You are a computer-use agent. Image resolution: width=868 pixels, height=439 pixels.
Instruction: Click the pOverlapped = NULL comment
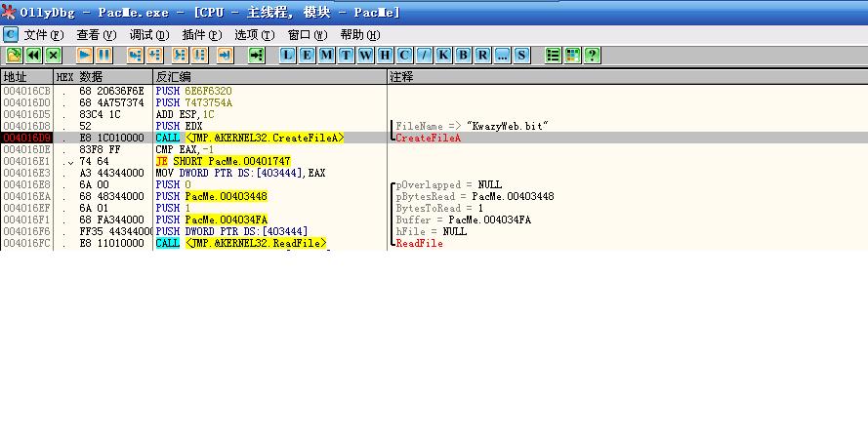coord(449,184)
